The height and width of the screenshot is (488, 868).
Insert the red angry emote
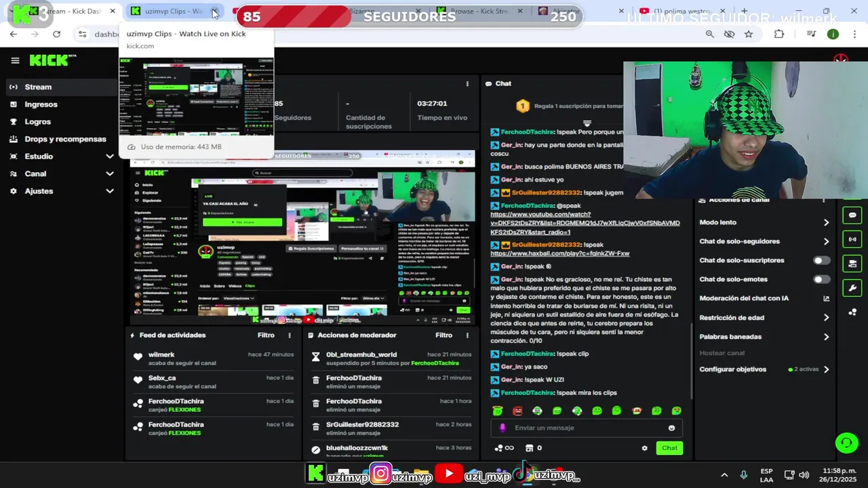pos(517,411)
